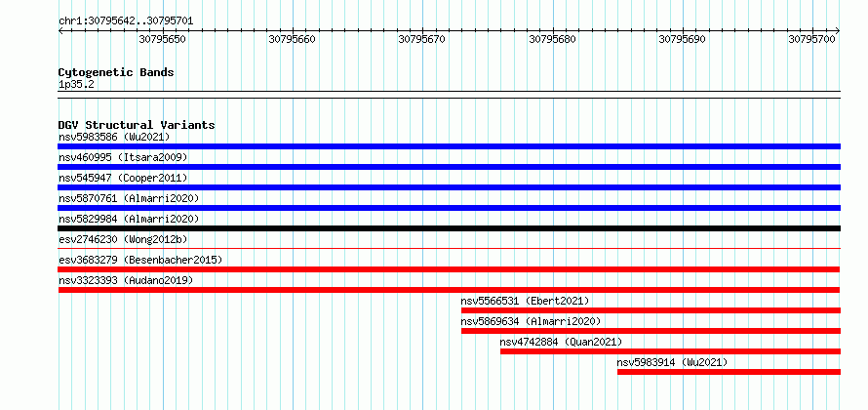The image size is (868, 410).
Task: Open the nsv4742884 (Quan2021) label
Action: (562, 342)
